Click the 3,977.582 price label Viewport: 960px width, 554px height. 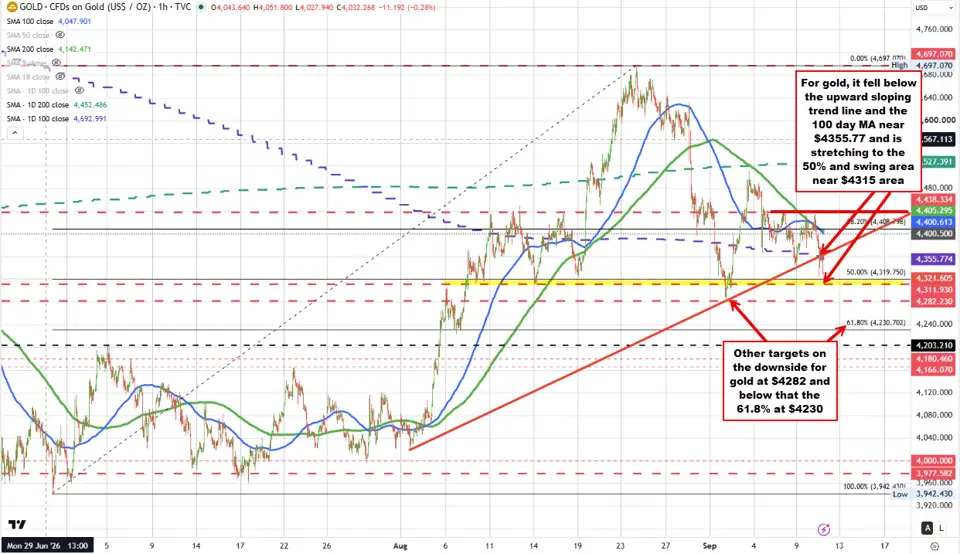933,473
